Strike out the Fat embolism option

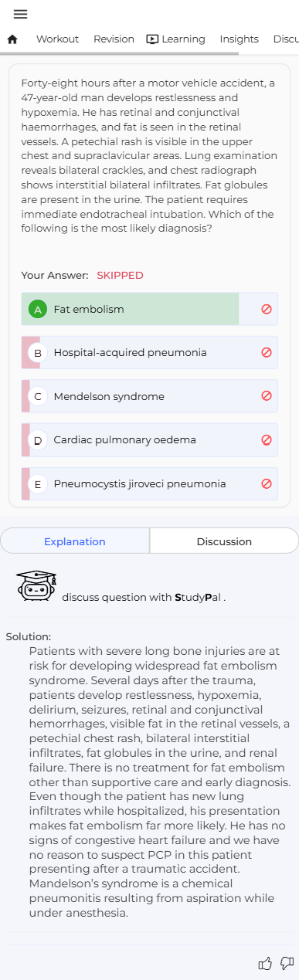pos(267,309)
